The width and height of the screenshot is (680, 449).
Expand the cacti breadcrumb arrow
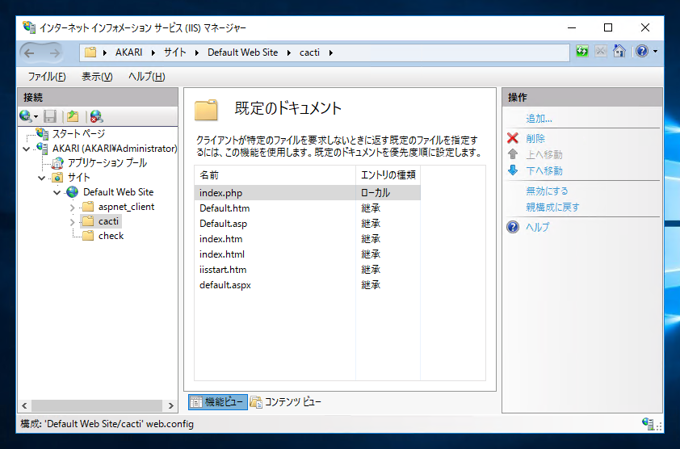[x=331, y=53]
